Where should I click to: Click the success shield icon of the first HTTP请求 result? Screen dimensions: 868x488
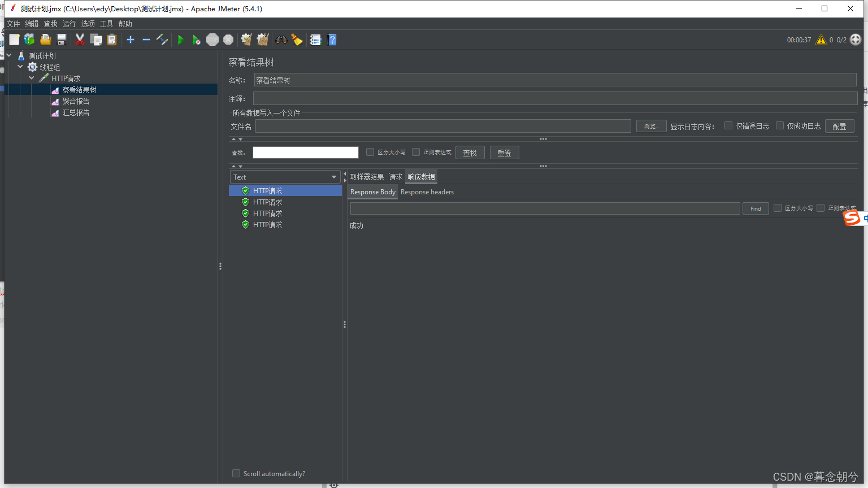(x=245, y=191)
